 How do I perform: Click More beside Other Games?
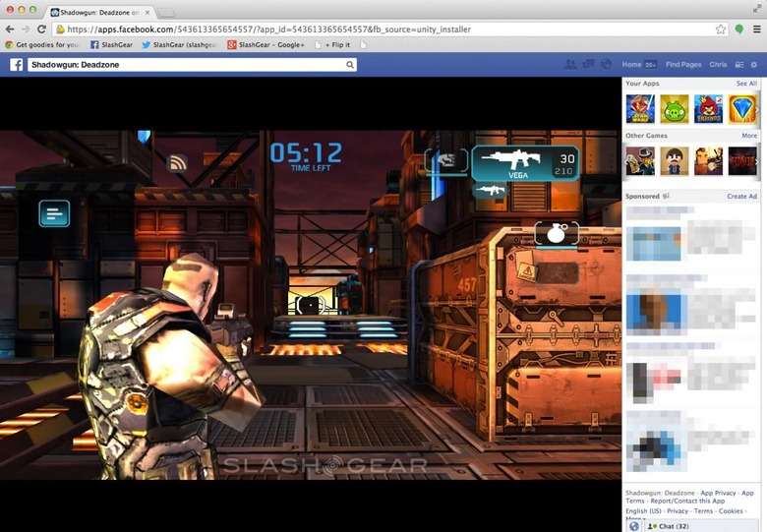tap(749, 136)
